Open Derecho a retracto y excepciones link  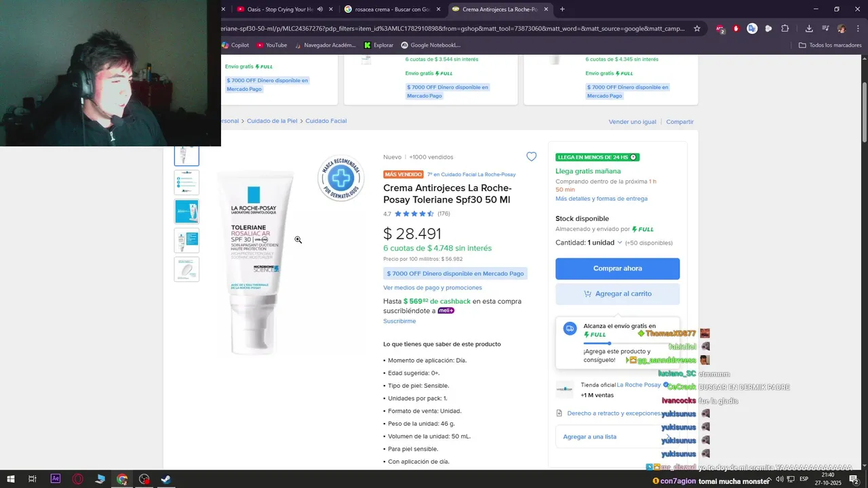pyautogui.click(x=613, y=413)
